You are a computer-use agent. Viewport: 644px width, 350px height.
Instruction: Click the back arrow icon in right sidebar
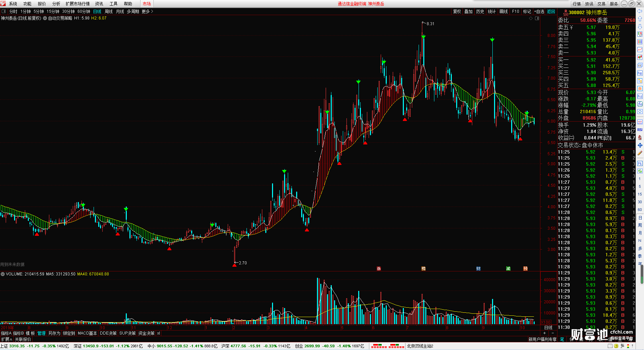click(640, 11)
